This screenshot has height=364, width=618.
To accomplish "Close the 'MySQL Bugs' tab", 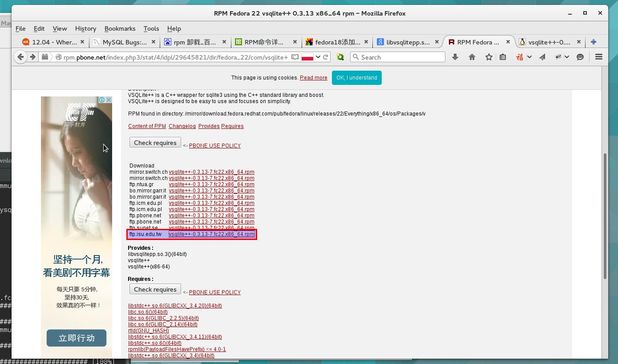I will (153, 42).
